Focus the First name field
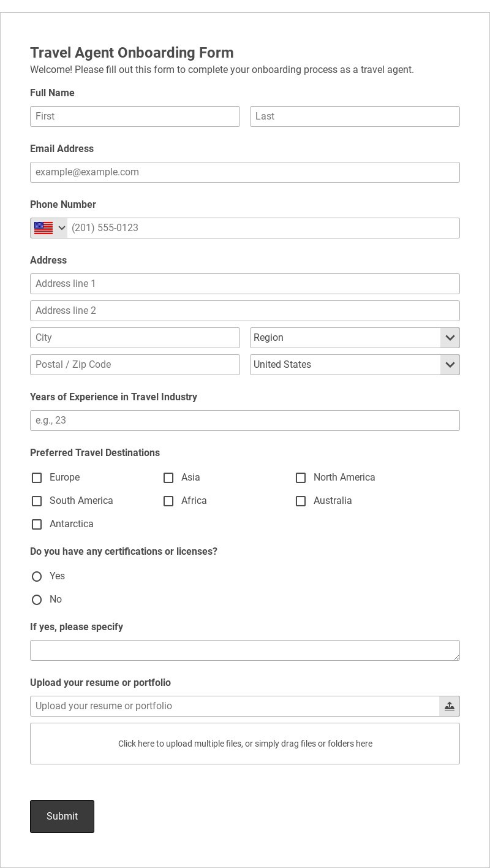490x868 pixels. [135, 116]
